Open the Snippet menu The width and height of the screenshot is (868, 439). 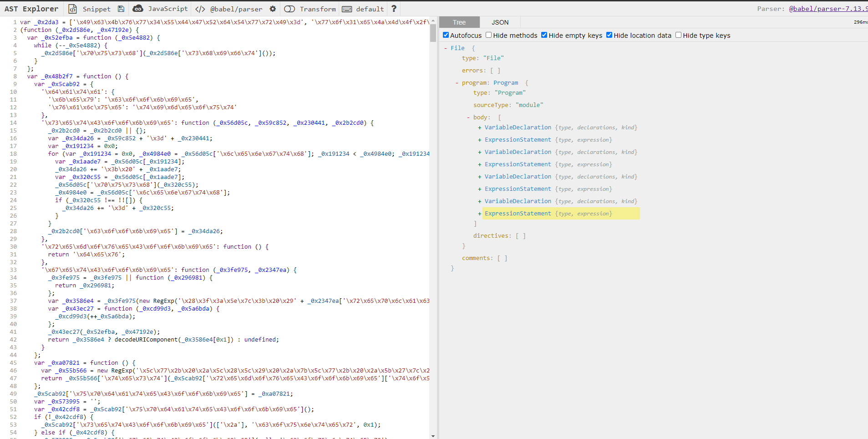(x=96, y=9)
